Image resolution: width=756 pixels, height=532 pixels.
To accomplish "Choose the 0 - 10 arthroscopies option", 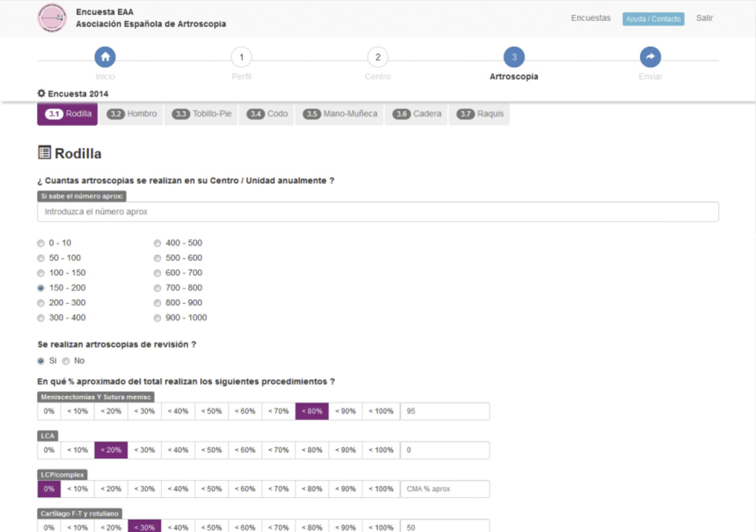I will click(41, 243).
